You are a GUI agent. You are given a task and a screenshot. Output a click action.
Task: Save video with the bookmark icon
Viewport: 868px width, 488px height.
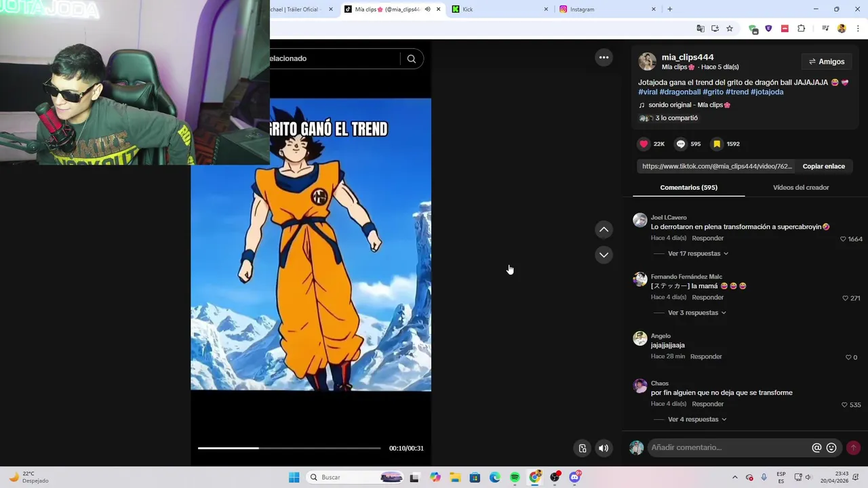(x=717, y=144)
